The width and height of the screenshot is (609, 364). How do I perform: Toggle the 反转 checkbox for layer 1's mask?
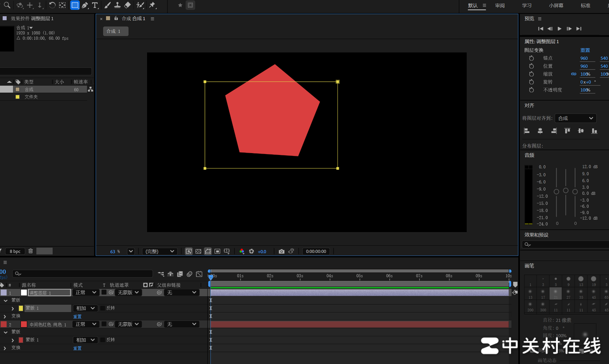102,308
